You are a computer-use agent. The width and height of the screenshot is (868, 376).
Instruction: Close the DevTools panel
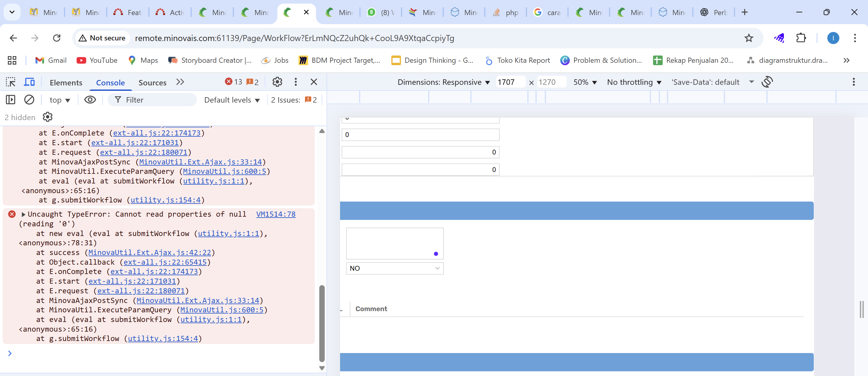pos(314,82)
